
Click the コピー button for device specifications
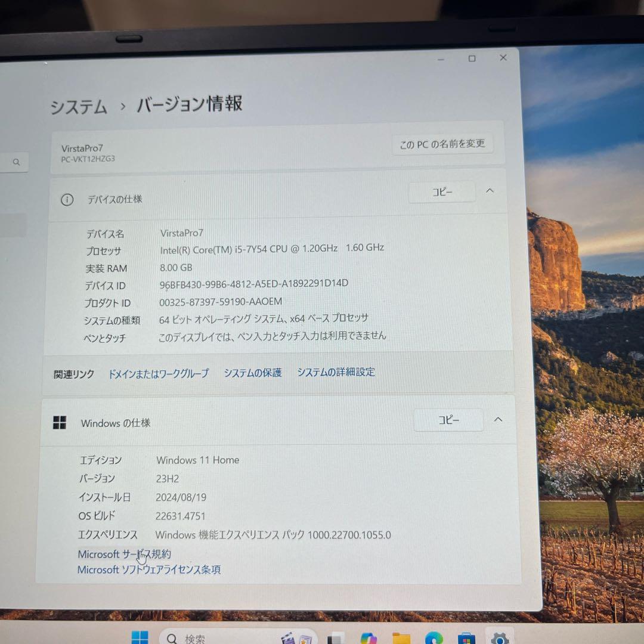[x=442, y=191]
